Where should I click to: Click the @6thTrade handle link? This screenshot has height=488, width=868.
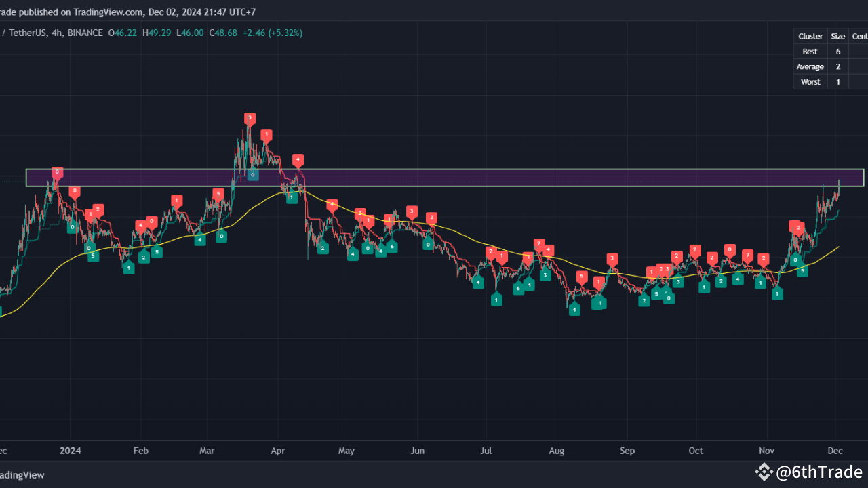click(818, 472)
